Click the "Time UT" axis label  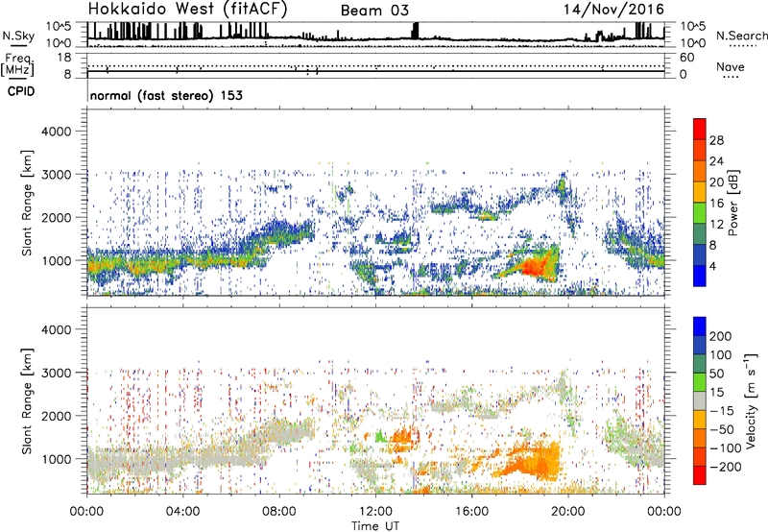375,526
